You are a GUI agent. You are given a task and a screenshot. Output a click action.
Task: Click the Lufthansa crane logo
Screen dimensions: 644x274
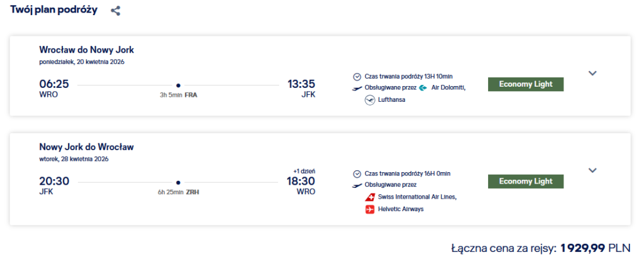370,99
